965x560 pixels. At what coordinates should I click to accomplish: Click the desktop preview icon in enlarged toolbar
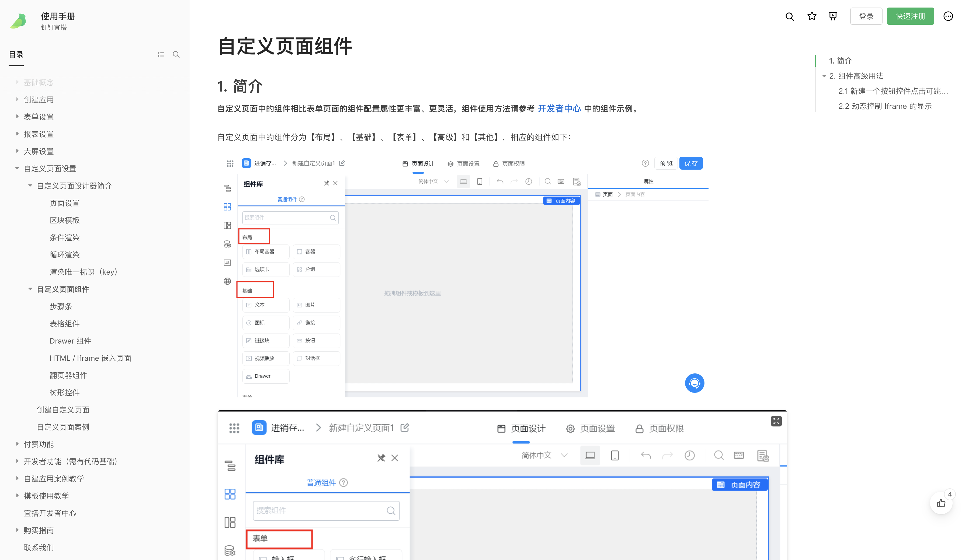tap(590, 456)
